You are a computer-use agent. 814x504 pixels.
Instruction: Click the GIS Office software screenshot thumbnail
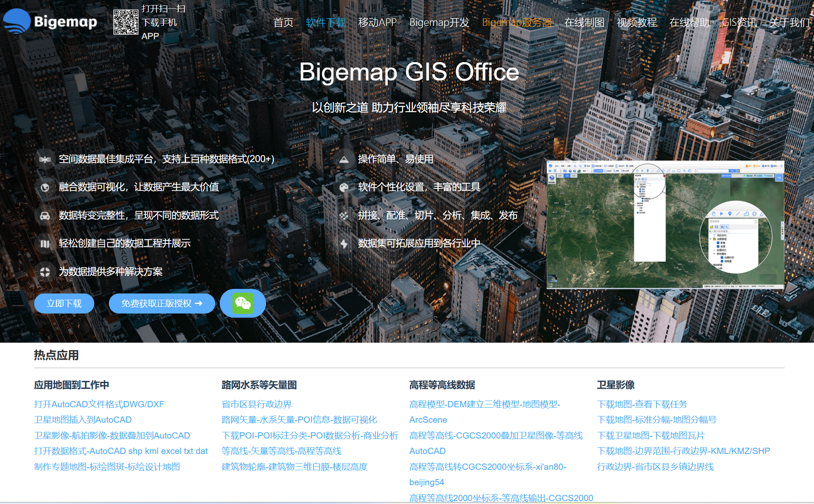pos(665,224)
